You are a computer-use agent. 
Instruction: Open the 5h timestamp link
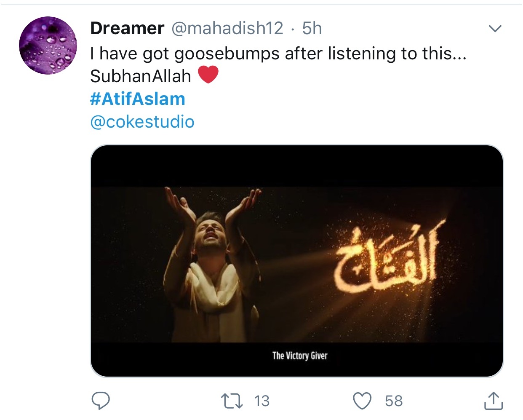312,28
